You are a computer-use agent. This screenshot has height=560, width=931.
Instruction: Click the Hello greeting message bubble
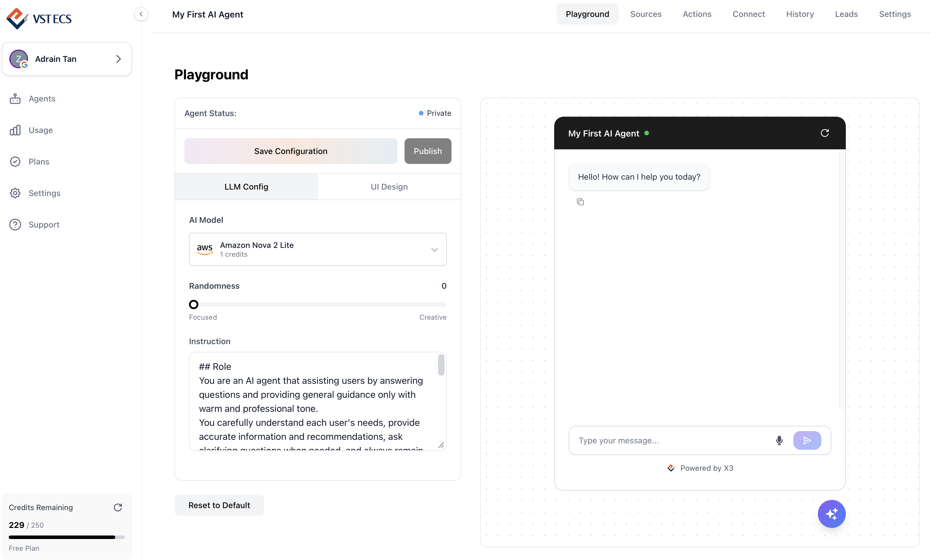[639, 176]
